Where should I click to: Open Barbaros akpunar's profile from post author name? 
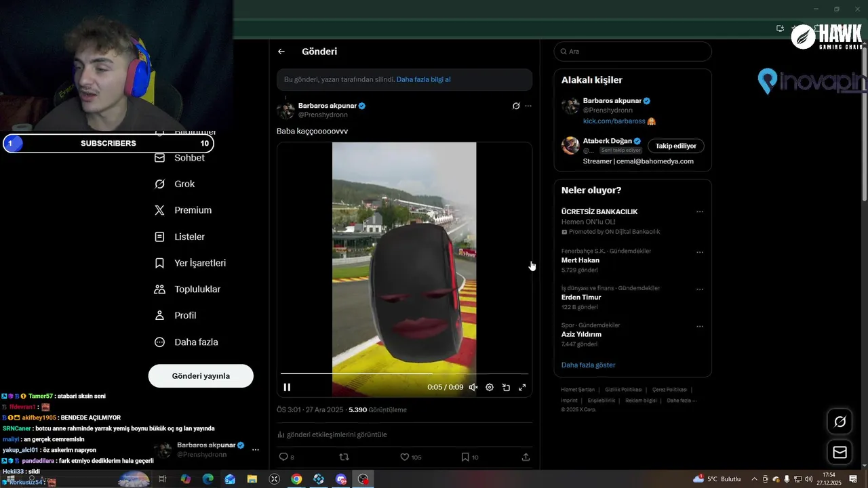click(x=328, y=106)
